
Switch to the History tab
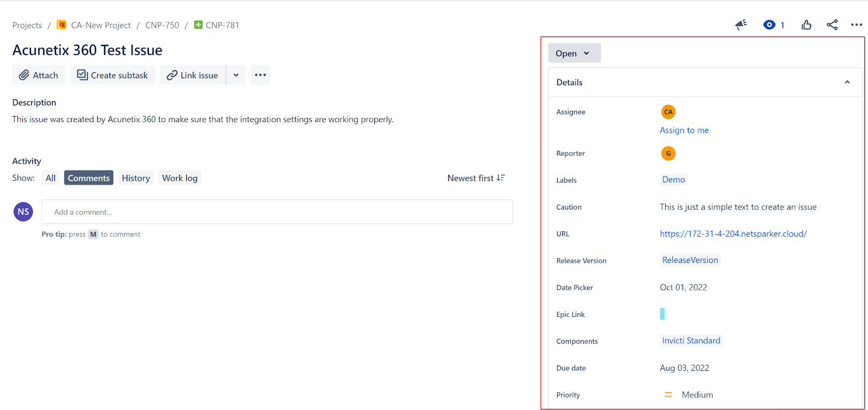[136, 178]
